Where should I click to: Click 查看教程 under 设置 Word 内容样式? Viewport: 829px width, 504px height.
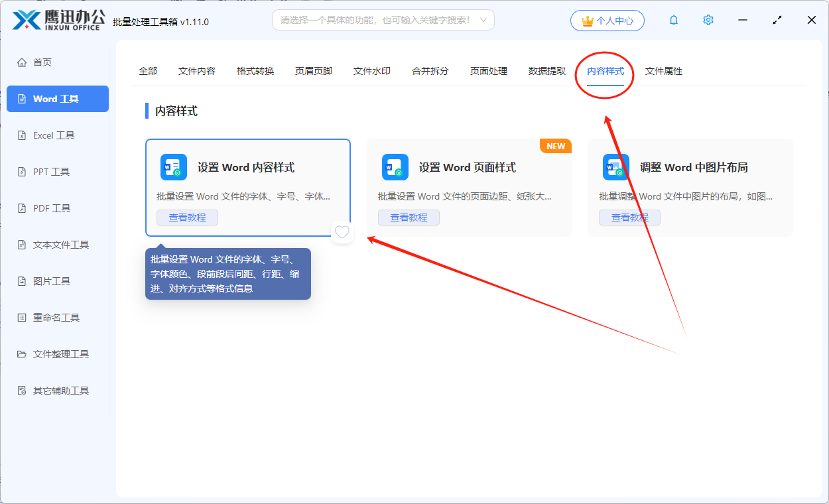(188, 218)
